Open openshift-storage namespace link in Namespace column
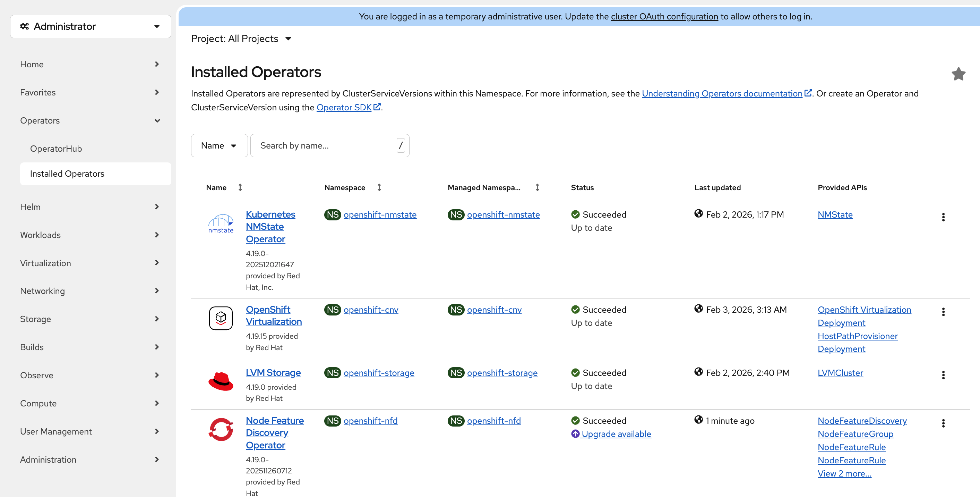980x497 pixels. click(379, 373)
